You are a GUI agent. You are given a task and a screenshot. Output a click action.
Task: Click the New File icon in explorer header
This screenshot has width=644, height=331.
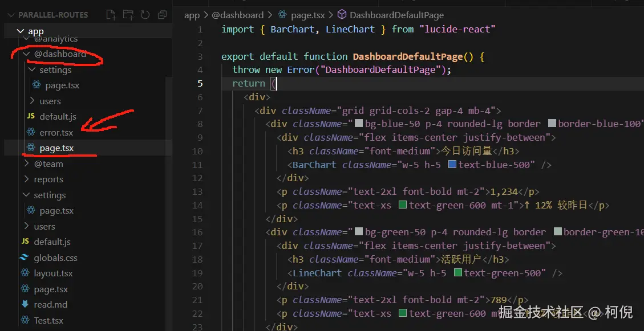111,15
